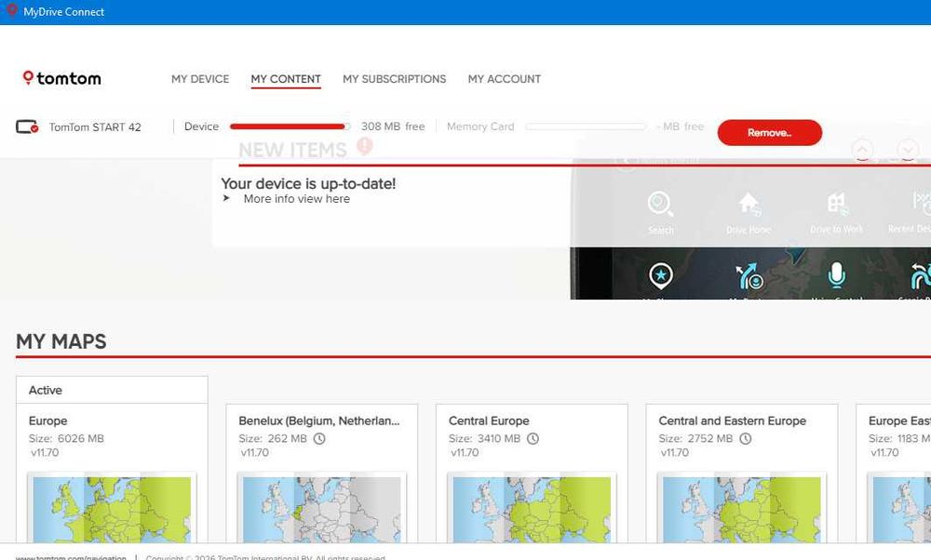
Task: Click the 308 MB free text
Action: click(x=393, y=127)
